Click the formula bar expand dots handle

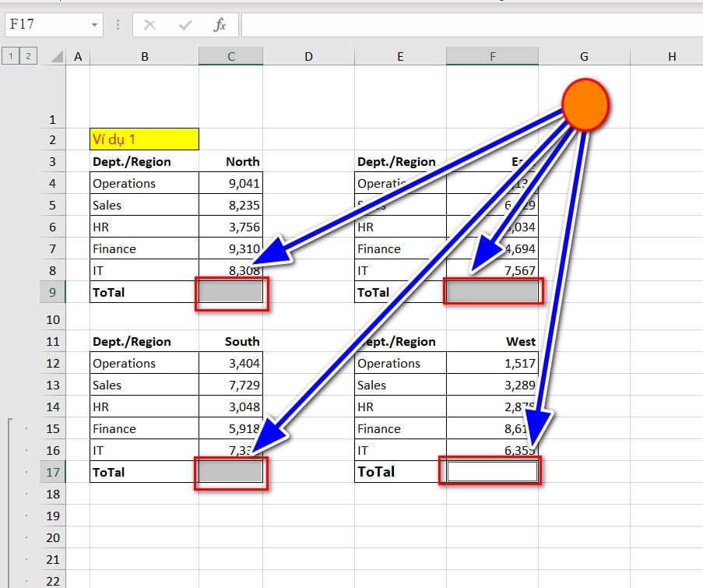point(118,25)
